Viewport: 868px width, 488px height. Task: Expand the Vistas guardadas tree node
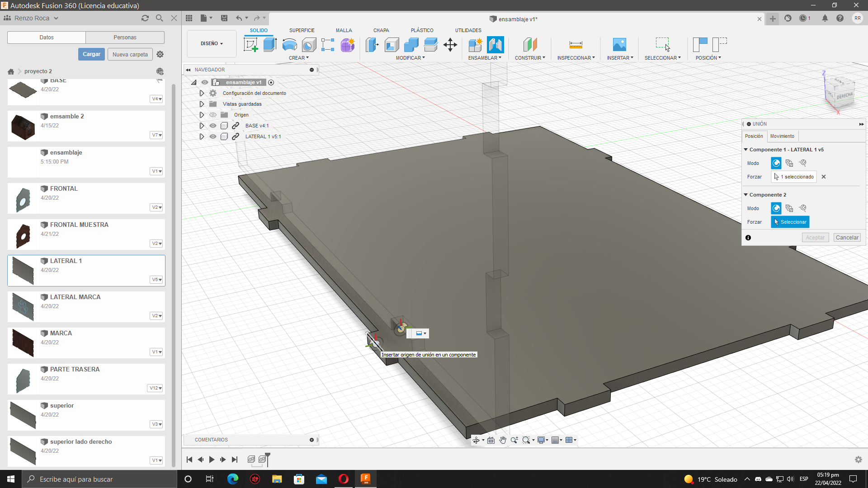coord(202,104)
